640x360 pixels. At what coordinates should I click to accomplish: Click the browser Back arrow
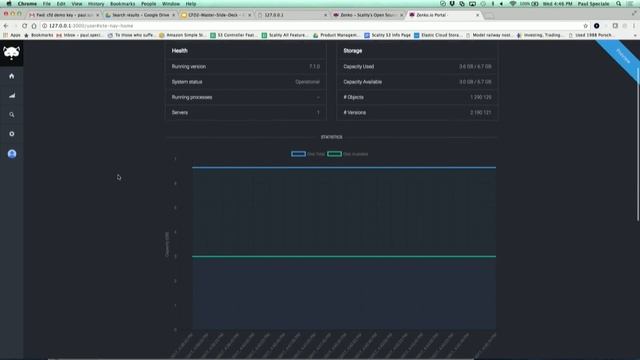6,26
